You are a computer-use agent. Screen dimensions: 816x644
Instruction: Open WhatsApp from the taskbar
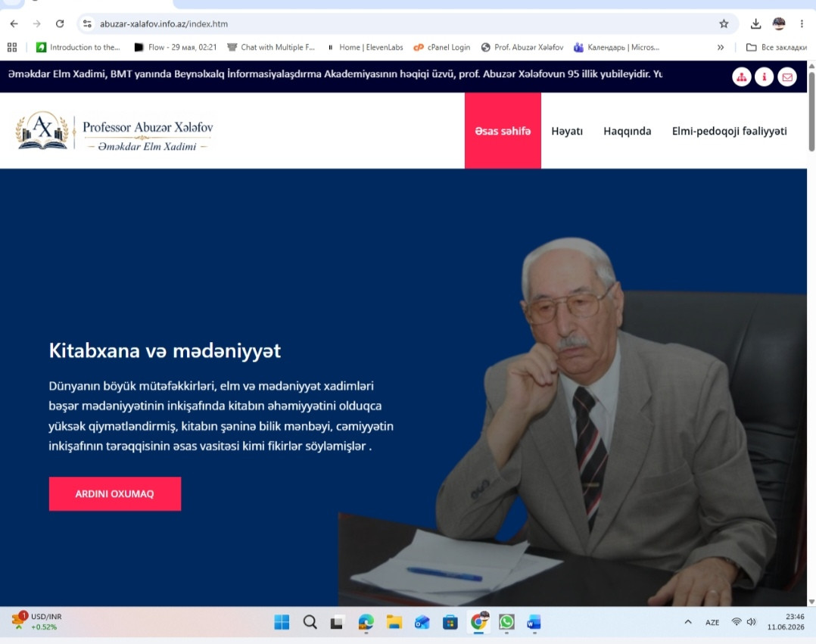506,621
